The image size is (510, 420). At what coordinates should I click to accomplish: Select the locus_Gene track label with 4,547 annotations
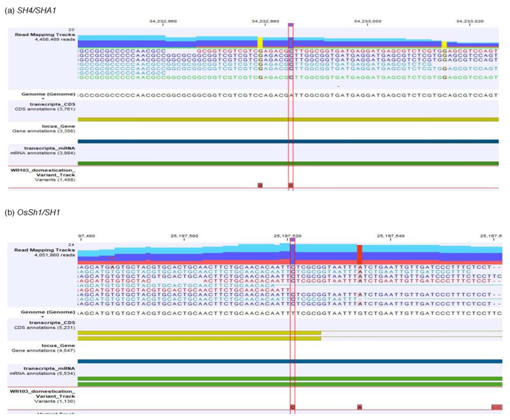58,345
